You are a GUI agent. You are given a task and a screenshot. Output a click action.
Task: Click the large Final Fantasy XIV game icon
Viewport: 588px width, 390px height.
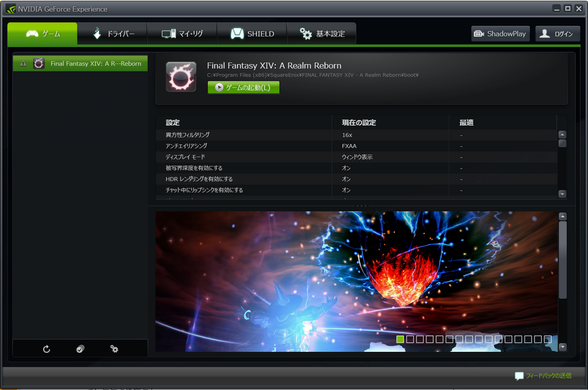(x=181, y=77)
